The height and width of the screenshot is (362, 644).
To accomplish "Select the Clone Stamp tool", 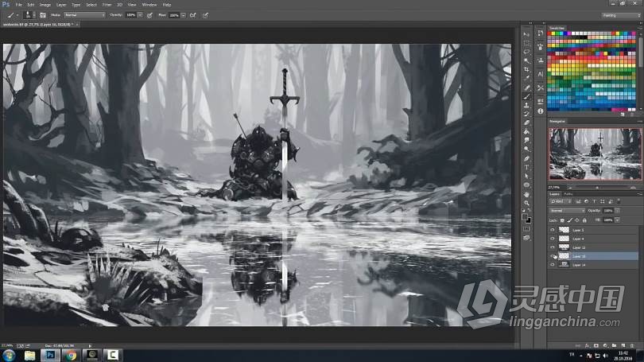I will 526,105.
